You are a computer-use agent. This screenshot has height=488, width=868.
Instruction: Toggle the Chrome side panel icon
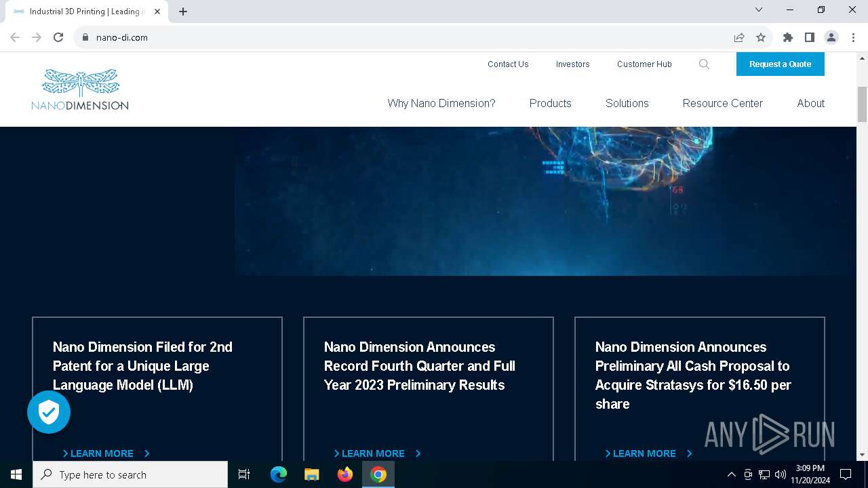coord(810,37)
